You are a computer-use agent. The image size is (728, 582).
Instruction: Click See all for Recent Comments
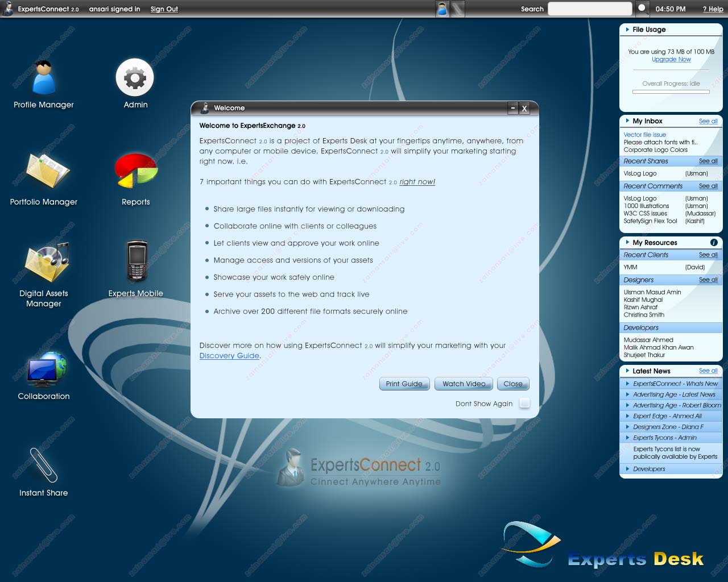click(x=708, y=186)
